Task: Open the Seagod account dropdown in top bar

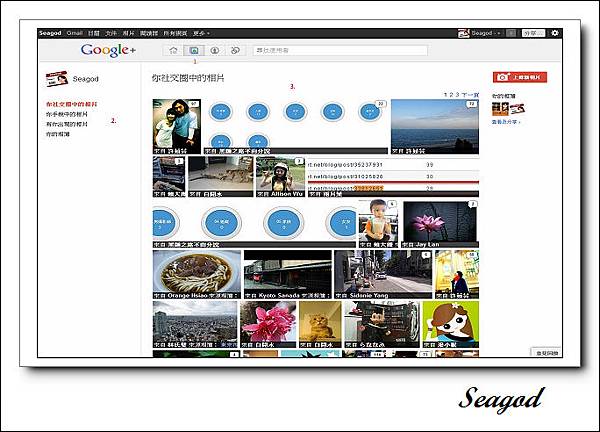Action: tap(486, 33)
